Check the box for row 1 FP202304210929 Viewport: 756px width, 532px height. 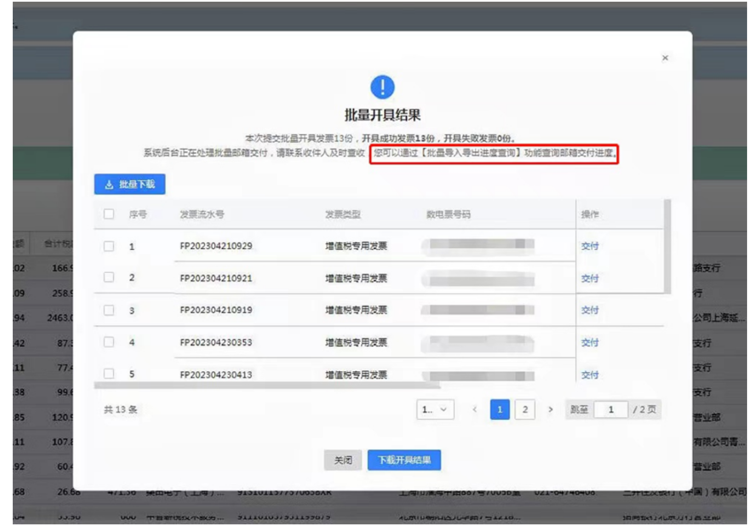click(x=109, y=246)
